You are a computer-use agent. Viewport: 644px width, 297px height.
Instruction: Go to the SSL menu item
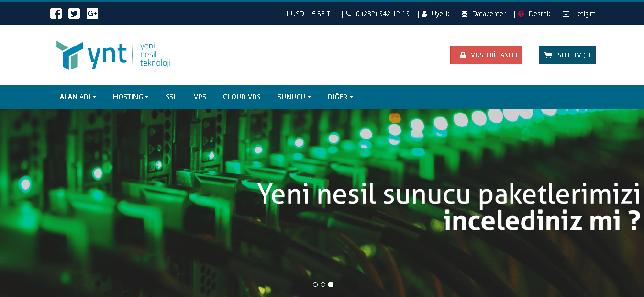(x=171, y=97)
